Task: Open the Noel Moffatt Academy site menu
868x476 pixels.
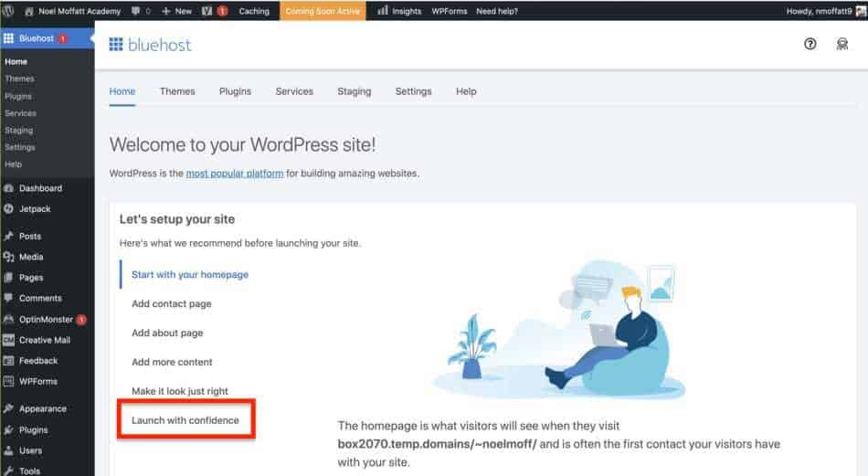Action: pyautogui.click(x=72, y=11)
